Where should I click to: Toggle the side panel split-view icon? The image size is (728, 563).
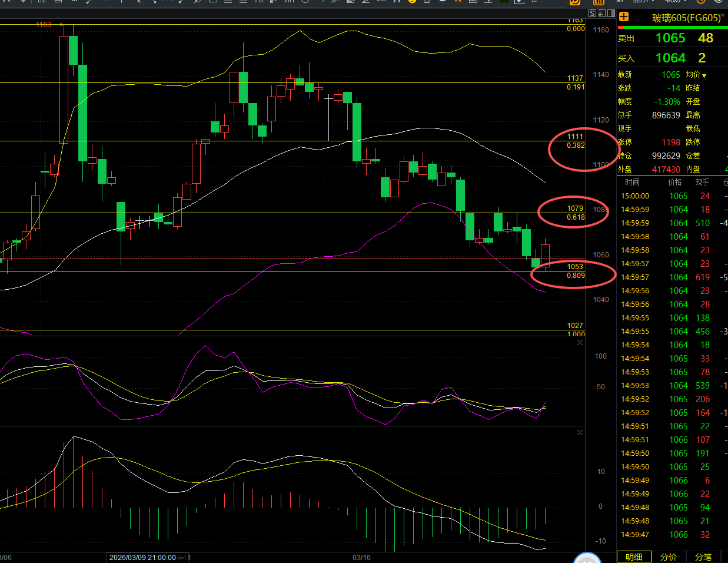click(611, 14)
